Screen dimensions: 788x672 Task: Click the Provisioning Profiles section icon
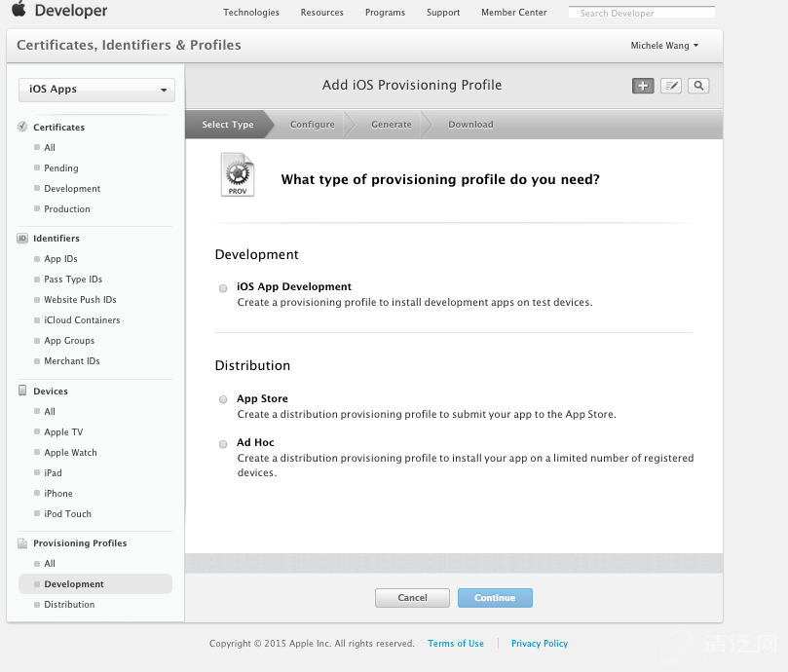(x=22, y=542)
